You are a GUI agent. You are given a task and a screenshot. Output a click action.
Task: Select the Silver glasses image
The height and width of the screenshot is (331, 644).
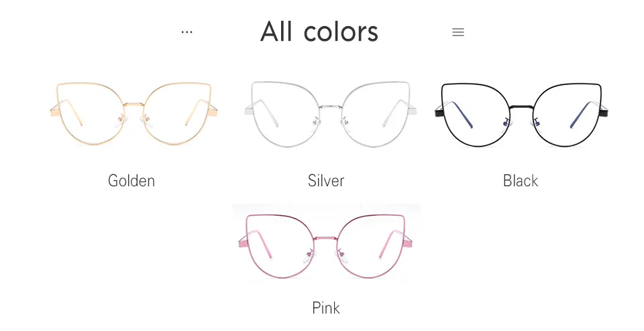(x=331, y=114)
